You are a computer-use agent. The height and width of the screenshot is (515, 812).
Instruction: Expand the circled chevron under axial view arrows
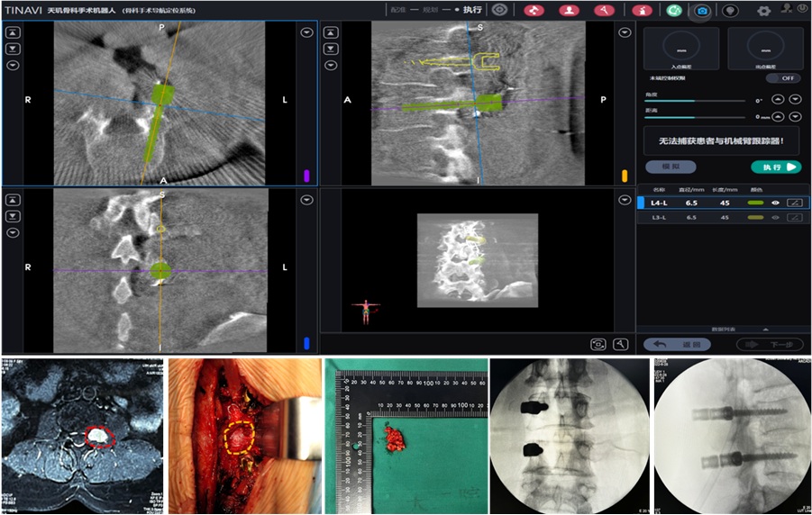pyautogui.click(x=13, y=65)
